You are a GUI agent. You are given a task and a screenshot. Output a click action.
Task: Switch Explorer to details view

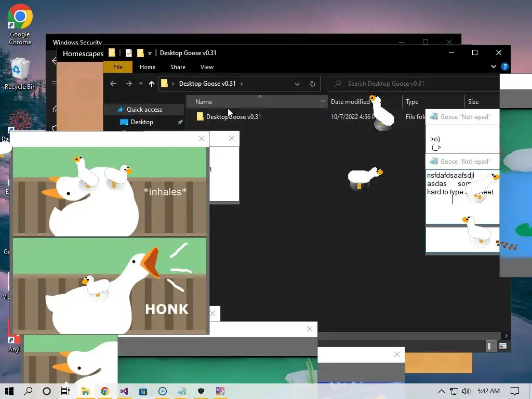coord(490,346)
